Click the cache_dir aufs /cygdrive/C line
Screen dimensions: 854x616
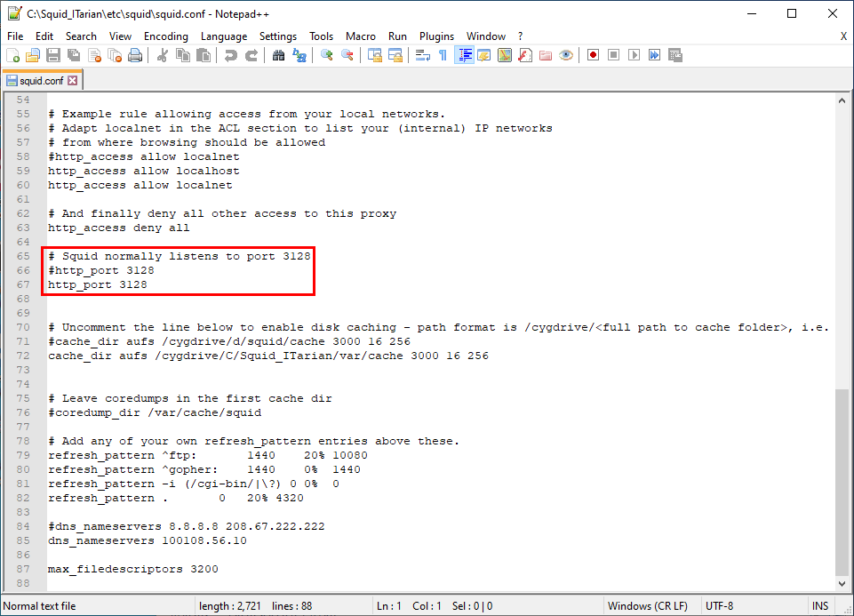click(268, 356)
